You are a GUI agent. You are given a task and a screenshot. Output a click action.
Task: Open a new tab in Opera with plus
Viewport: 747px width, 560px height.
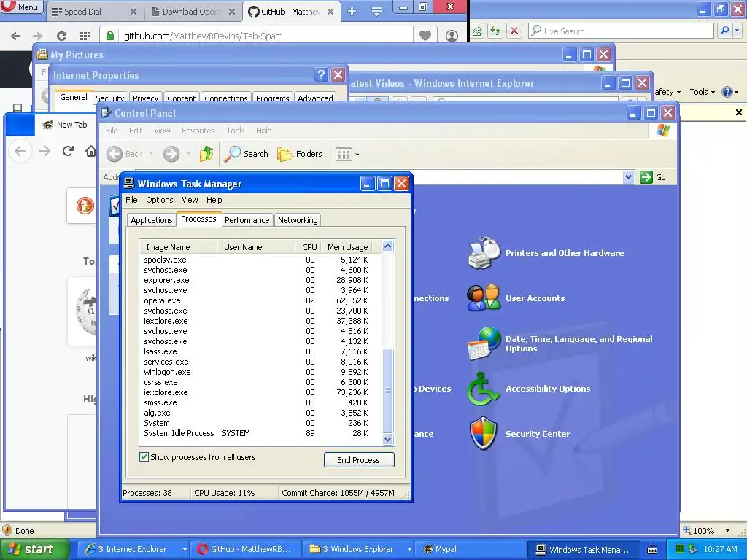pos(352,12)
